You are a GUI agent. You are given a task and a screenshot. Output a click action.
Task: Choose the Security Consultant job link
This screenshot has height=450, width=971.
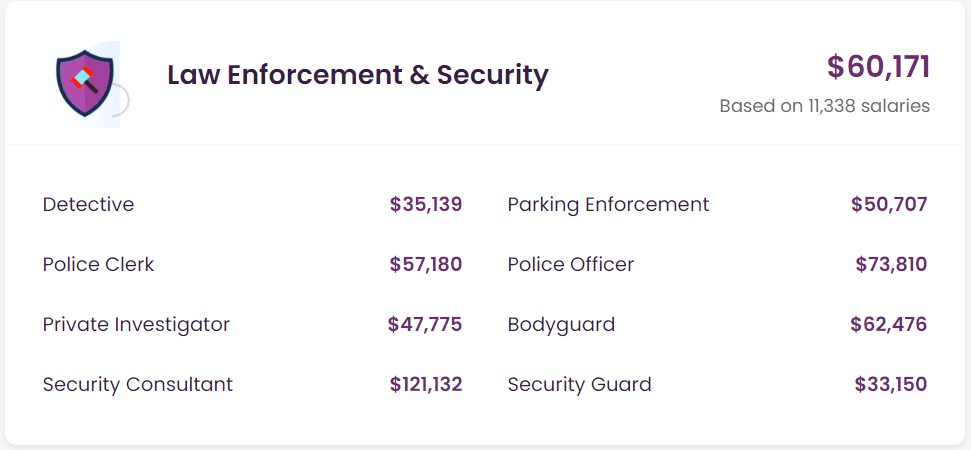[137, 385]
